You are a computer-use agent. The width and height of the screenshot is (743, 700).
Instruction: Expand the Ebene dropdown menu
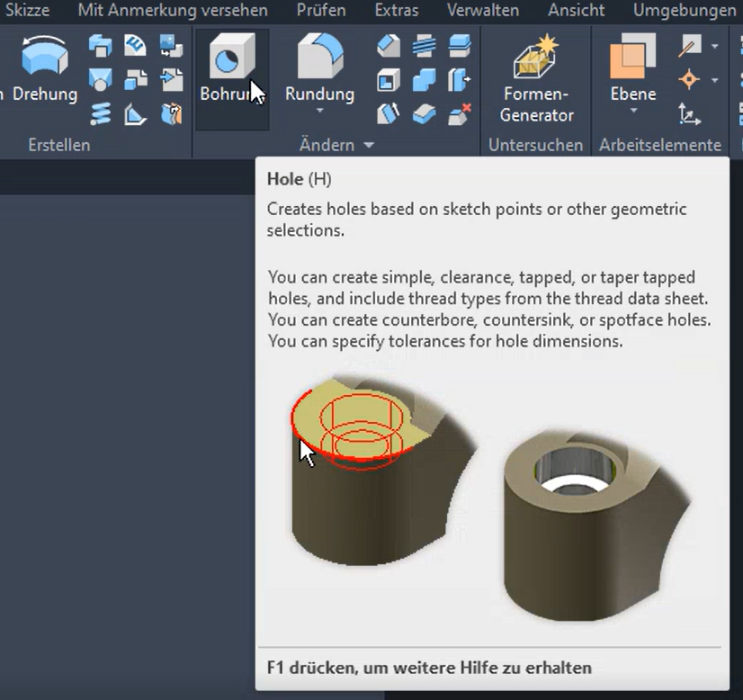coord(632,108)
